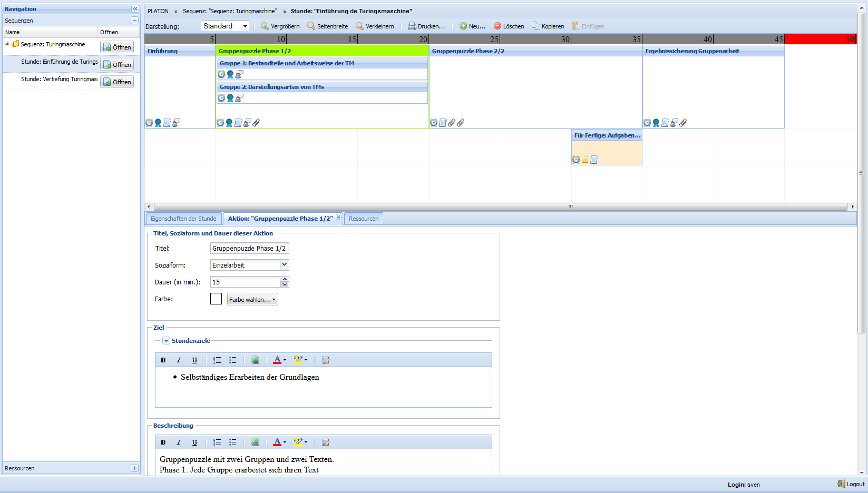Click the Vergrößern zoom-in icon

(x=265, y=26)
